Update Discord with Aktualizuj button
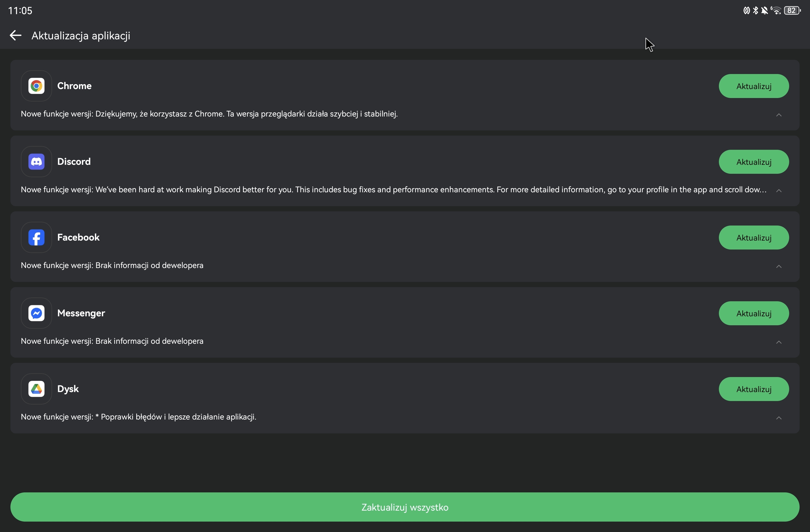Image resolution: width=810 pixels, height=532 pixels. coord(754,162)
